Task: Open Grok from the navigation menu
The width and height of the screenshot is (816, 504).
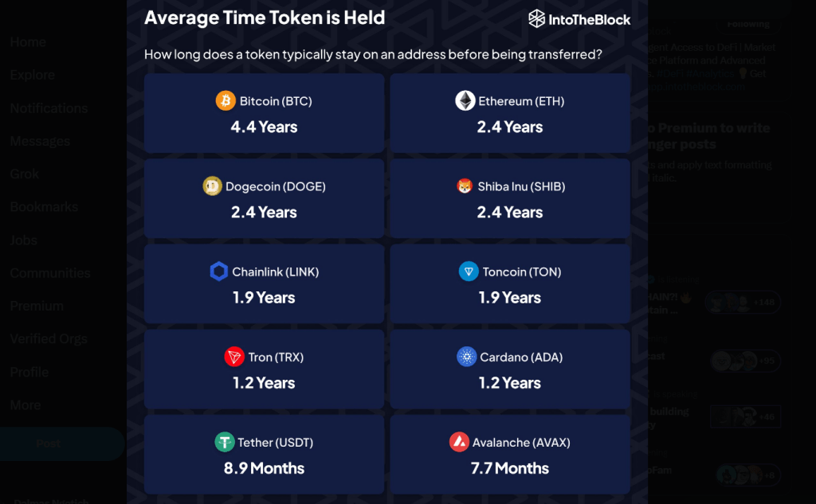Action: click(23, 174)
